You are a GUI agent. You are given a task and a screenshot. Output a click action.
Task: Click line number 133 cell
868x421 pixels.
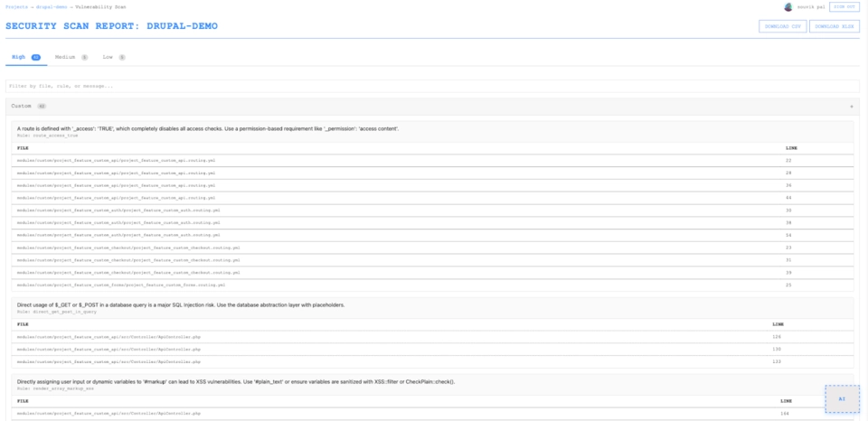(x=777, y=361)
